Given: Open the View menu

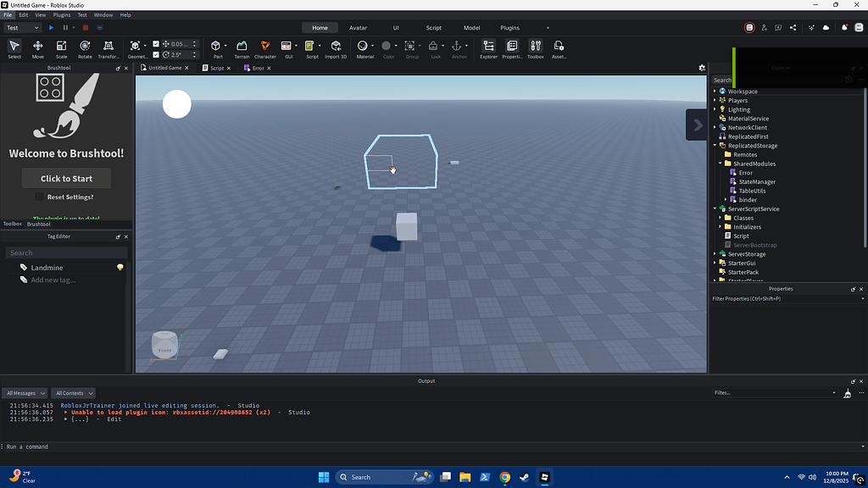Looking at the screenshot, I should (39, 14).
